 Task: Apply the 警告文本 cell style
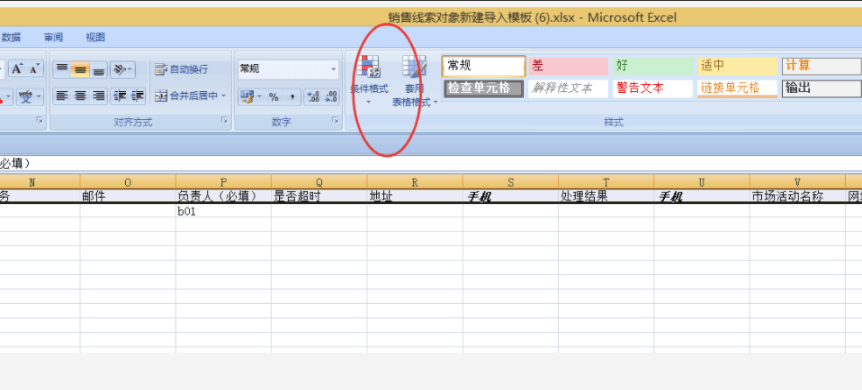(x=653, y=88)
